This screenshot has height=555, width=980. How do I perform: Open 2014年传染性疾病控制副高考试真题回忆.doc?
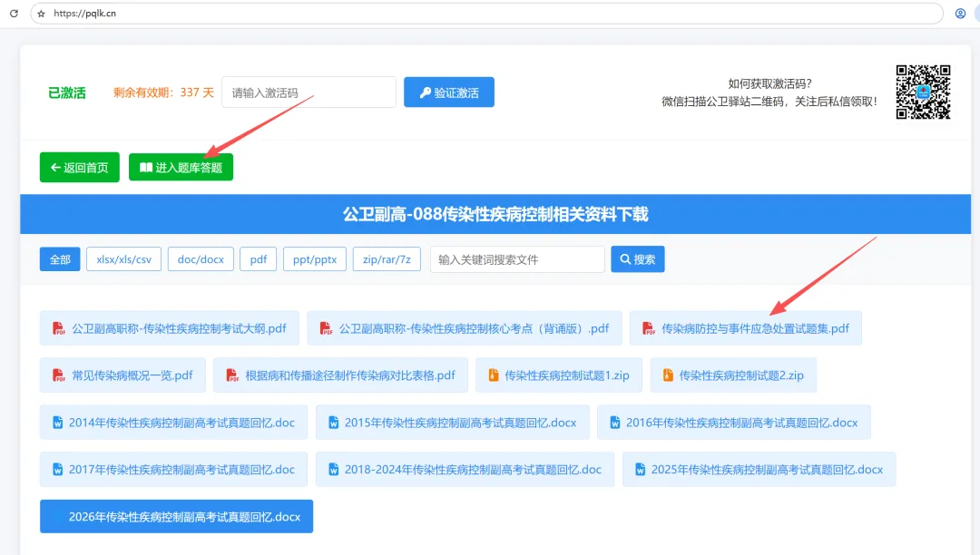point(173,423)
